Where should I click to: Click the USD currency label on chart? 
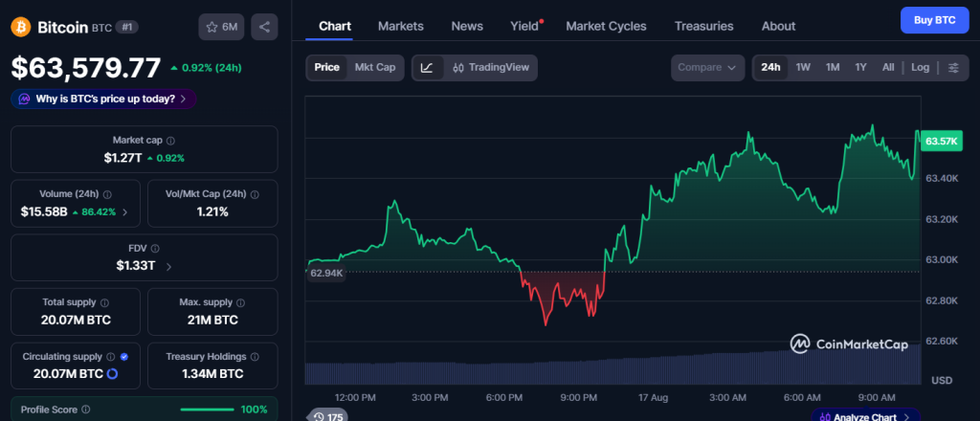click(x=942, y=381)
